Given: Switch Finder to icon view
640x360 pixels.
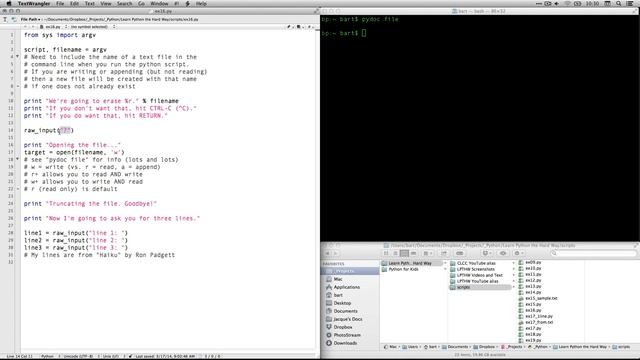Looking at the screenshot, I should (x=386, y=253).
